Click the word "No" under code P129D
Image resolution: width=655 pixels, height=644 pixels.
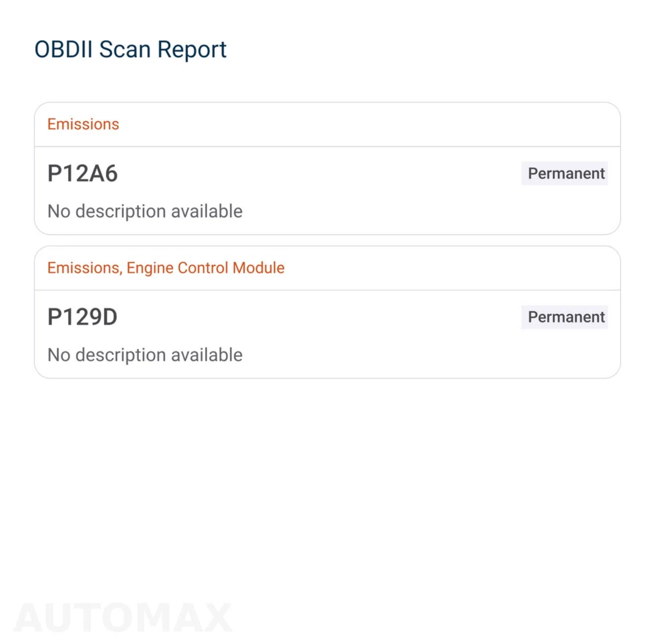pos(59,355)
